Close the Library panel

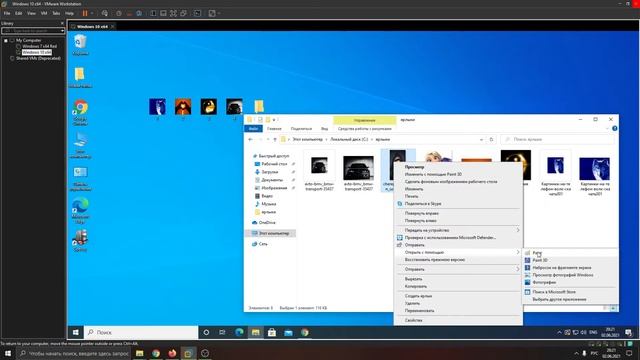point(62,23)
